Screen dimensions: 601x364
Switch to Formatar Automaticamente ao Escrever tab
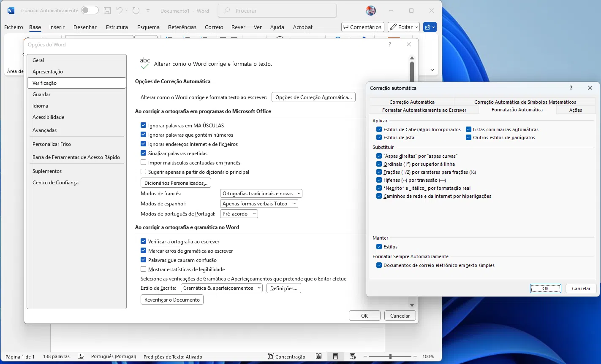424,110
